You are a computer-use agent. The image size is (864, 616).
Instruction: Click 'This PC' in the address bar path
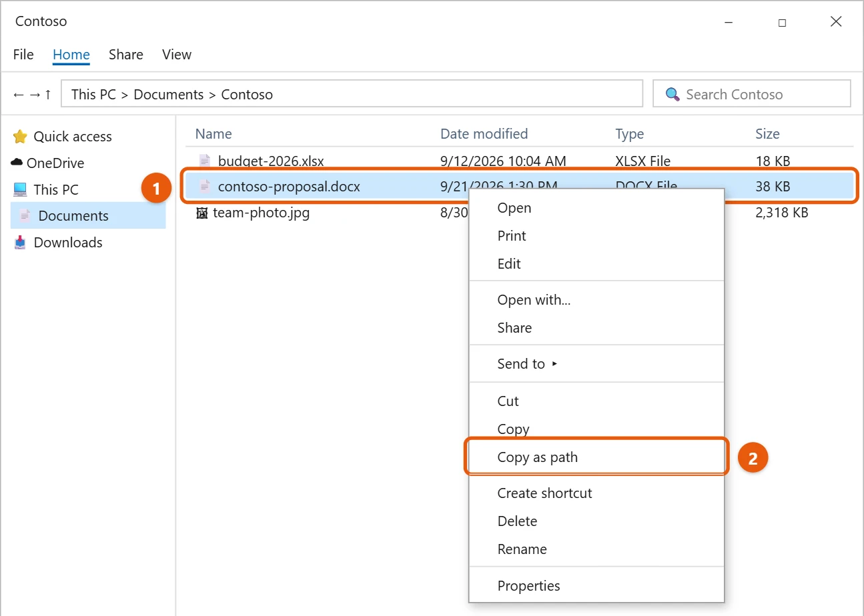pyautogui.click(x=93, y=95)
